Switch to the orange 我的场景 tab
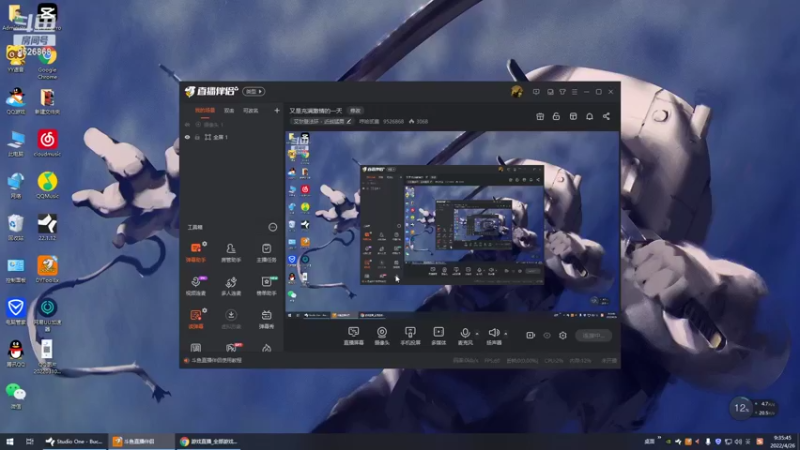This screenshot has height=450, width=800. [205, 110]
